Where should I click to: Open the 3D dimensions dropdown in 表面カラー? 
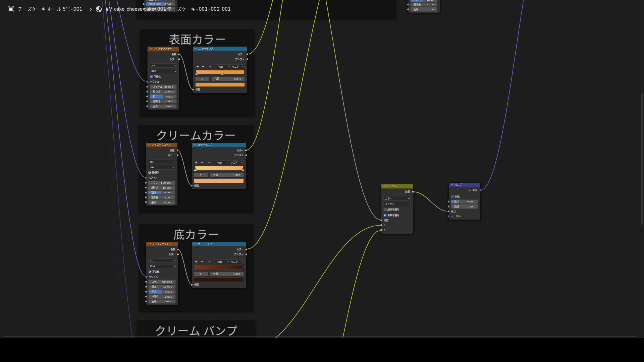point(163,66)
